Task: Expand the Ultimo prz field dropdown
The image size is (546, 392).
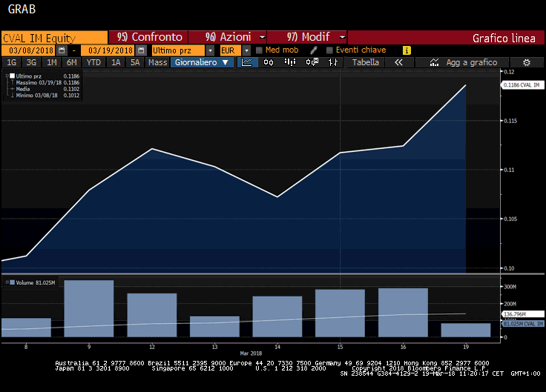Action: [x=211, y=50]
